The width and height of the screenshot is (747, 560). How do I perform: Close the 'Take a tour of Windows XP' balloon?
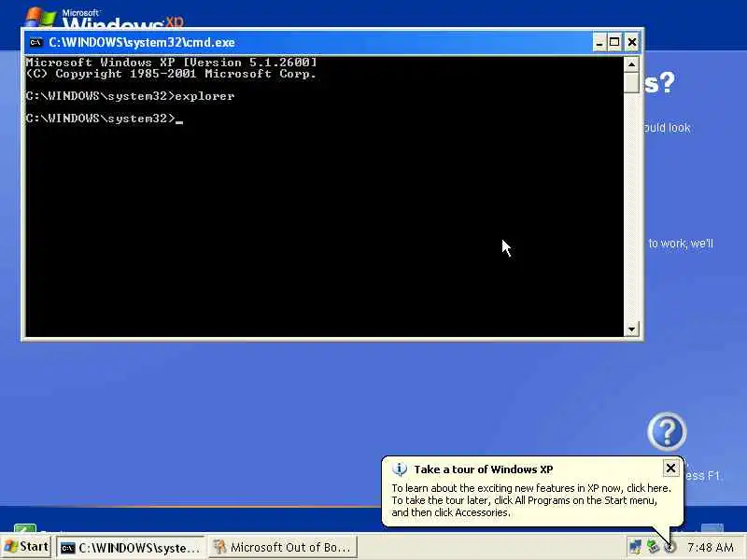pyautogui.click(x=670, y=469)
